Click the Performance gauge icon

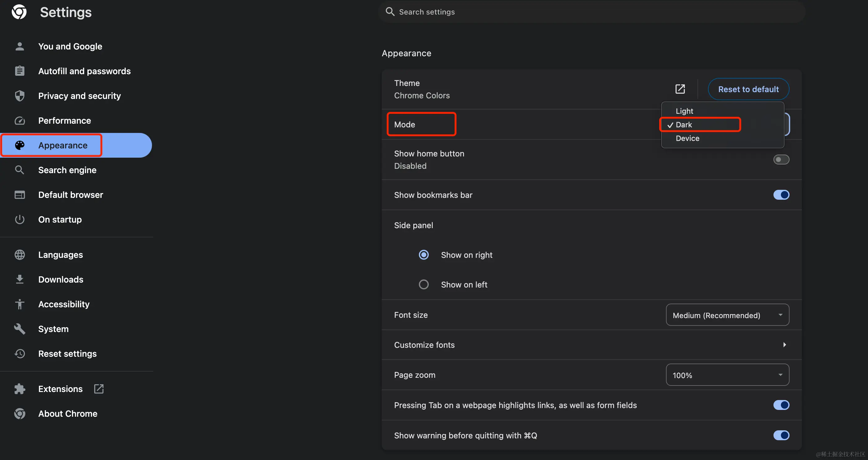tap(19, 121)
